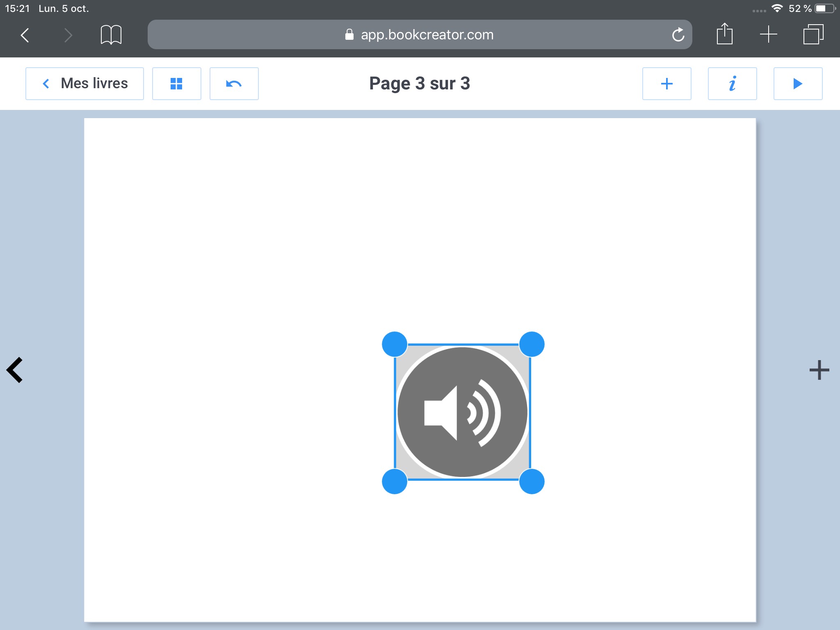Click the top-left resize handle

pos(395,344)
